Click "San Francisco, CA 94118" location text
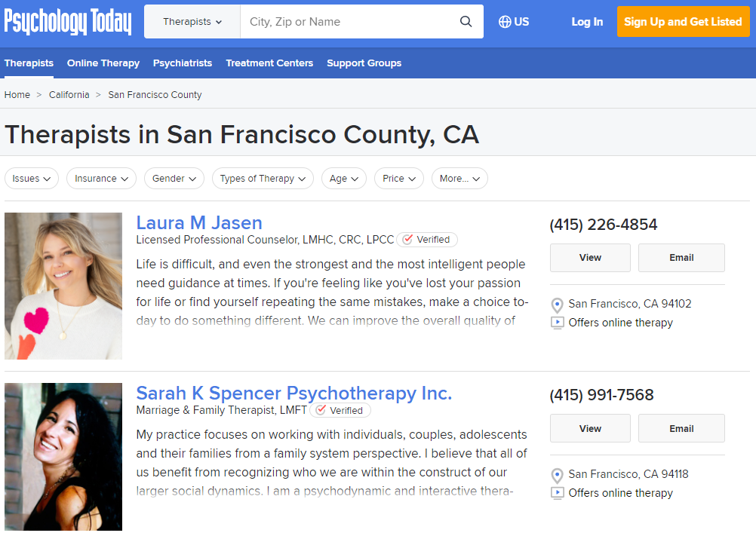 628,474
